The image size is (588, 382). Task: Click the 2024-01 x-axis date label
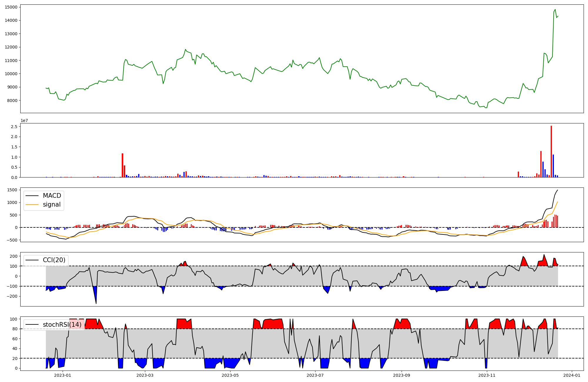coord(572,375)
